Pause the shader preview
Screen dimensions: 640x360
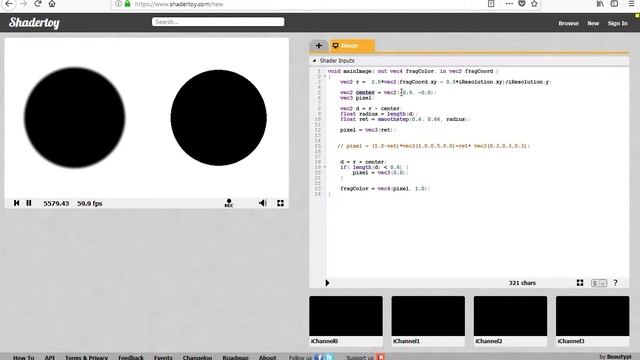coord(29,203)
